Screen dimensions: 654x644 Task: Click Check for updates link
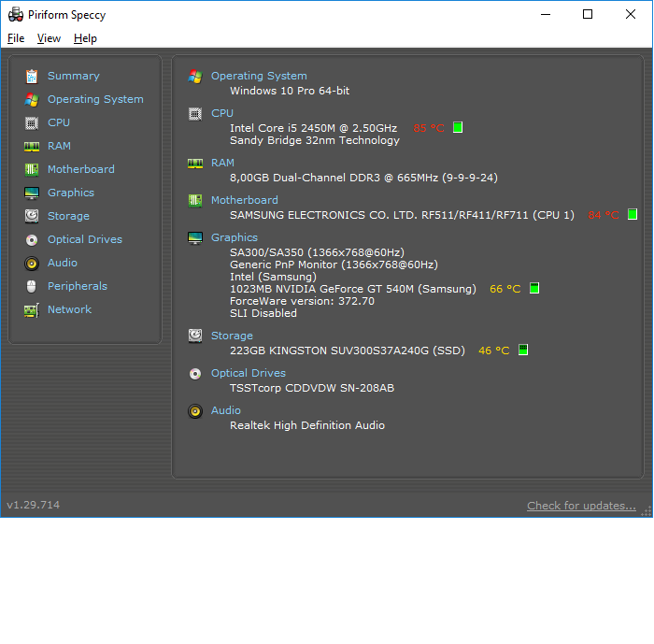(x=581, y=506)
